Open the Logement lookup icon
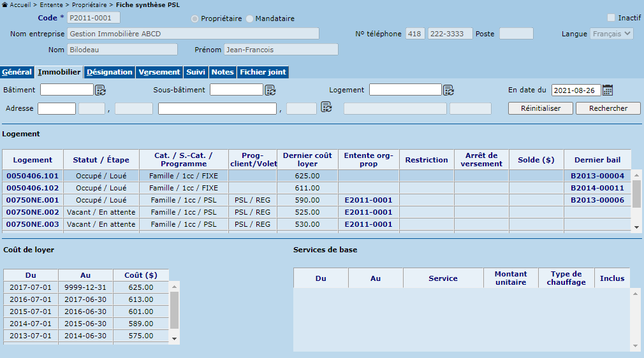The width and height of the screenshot is (644, 358). click(x=448, y=90)
